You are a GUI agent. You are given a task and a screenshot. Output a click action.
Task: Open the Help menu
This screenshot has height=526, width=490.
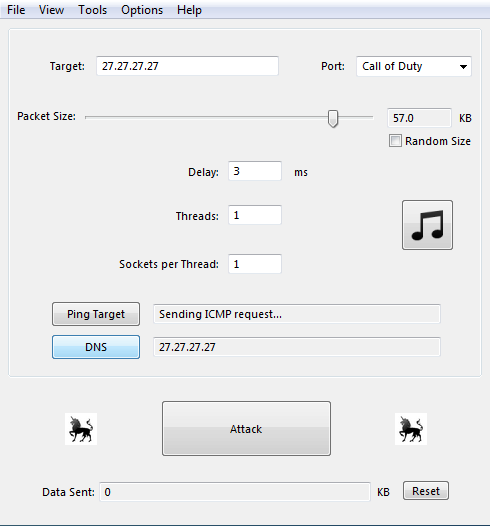pyautogui.click(x=189, y=10)
